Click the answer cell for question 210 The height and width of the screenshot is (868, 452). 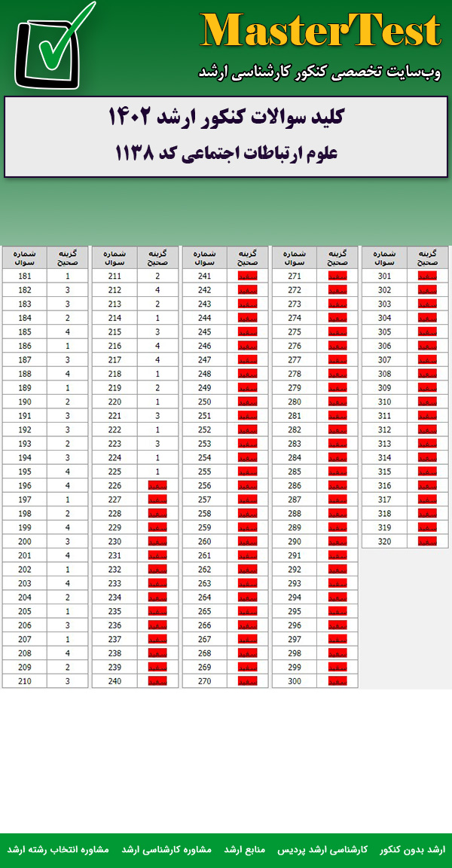(68, 681)
